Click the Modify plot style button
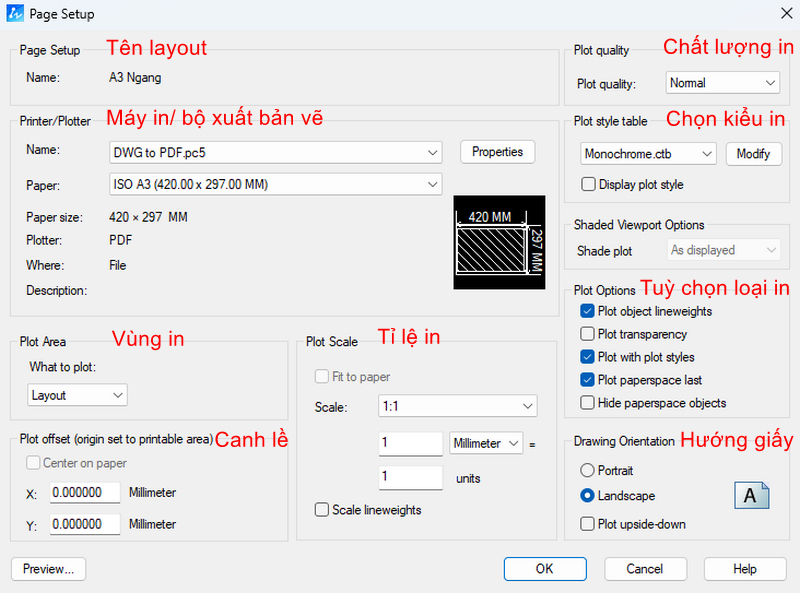 click(754, 154)
